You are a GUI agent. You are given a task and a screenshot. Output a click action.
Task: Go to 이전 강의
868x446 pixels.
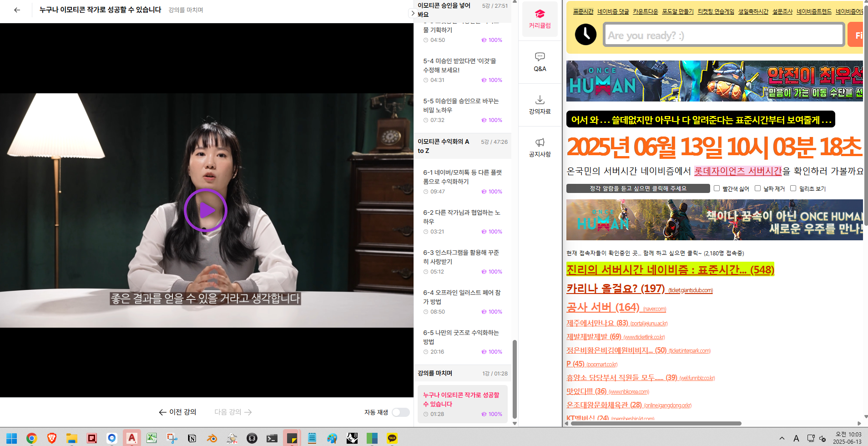[177, 412]
